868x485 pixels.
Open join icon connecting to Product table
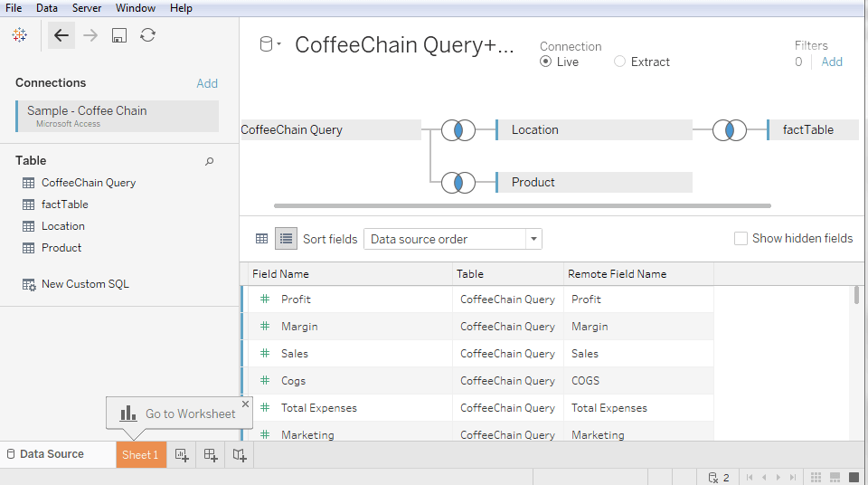coord(458,183)
